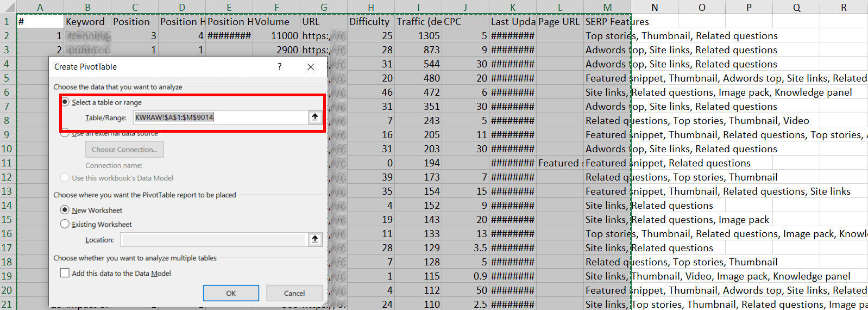868x310 pixels.
Task: Click the Keyword header cell in column B
Action: pyautogui.click(x=87, y=22)
